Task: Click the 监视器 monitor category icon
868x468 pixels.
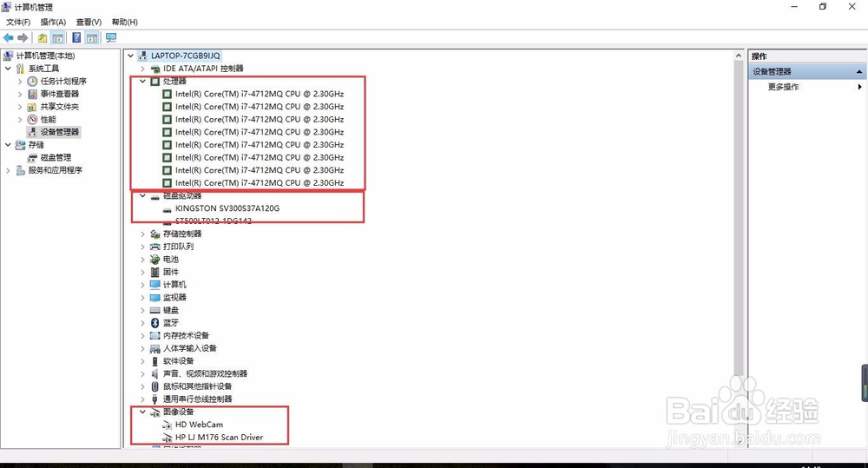Action: [x=155, y=298]
